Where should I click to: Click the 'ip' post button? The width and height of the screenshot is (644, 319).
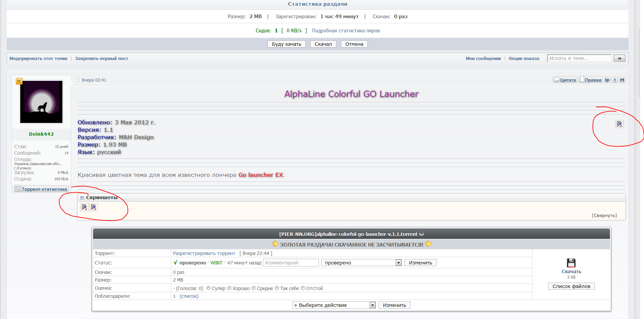[x=607, y=80]
